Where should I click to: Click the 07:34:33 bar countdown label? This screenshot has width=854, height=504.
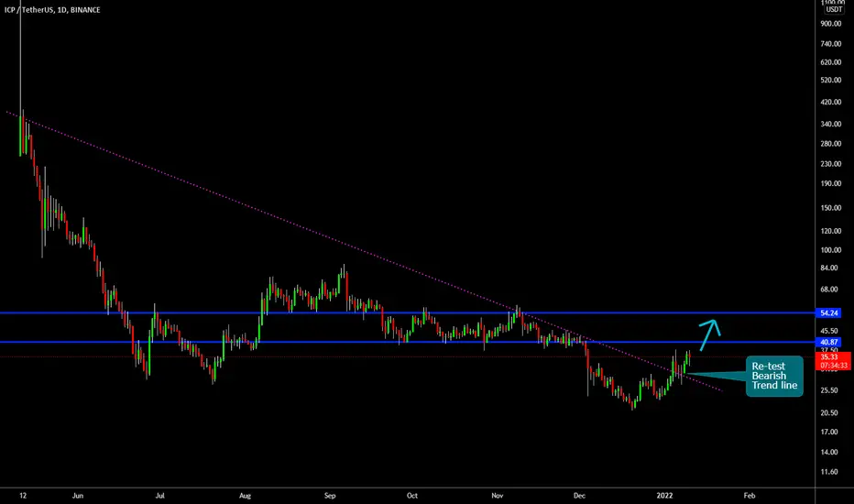tap(833, 366)
